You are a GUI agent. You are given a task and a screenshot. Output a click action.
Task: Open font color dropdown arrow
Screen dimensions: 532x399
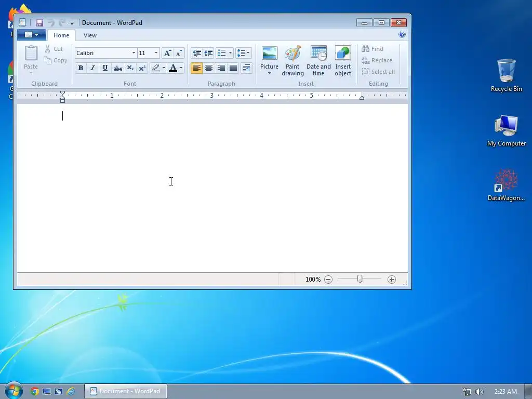[x=181, y=68]
